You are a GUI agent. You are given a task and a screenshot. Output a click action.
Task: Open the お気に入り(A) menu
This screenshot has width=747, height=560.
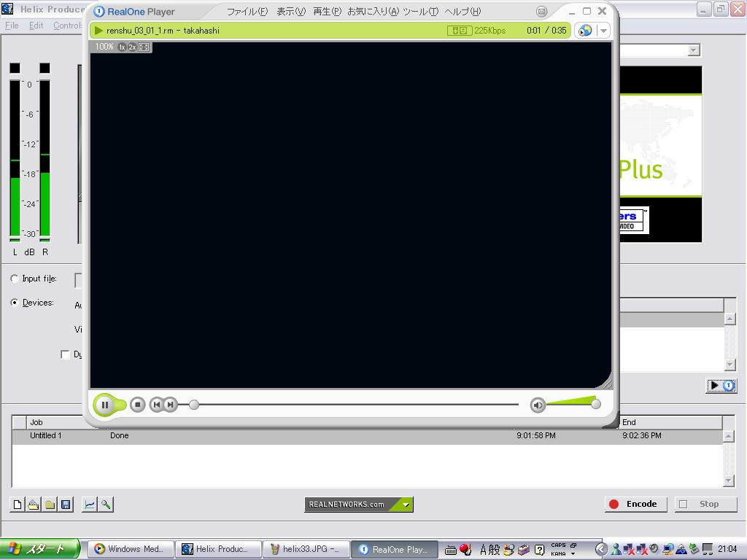coord(373,12)
